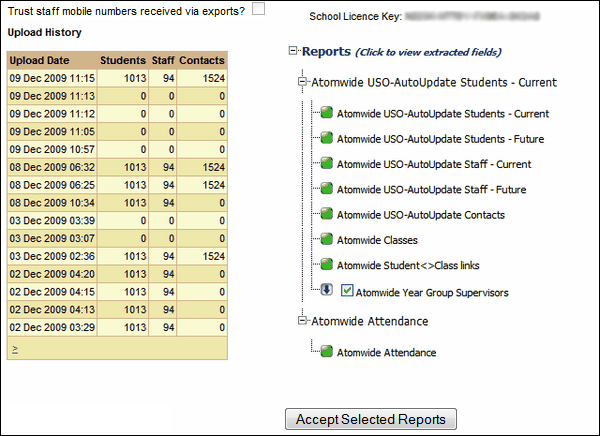Click green icon beside Staff - Future report

pyautogui.click(x=326, y=188)
